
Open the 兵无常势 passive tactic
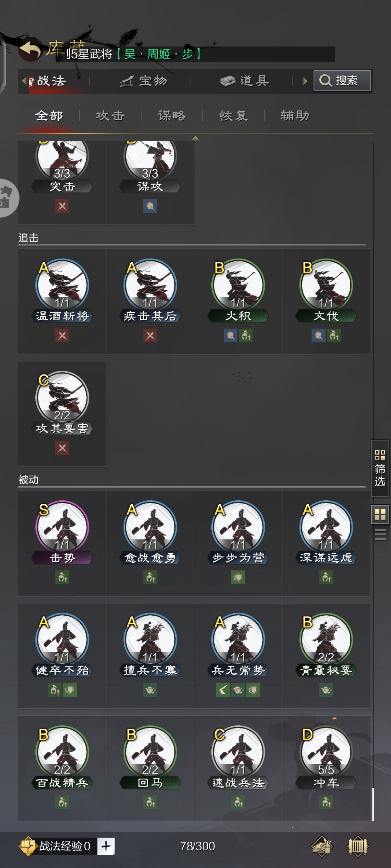click(238, 640)
